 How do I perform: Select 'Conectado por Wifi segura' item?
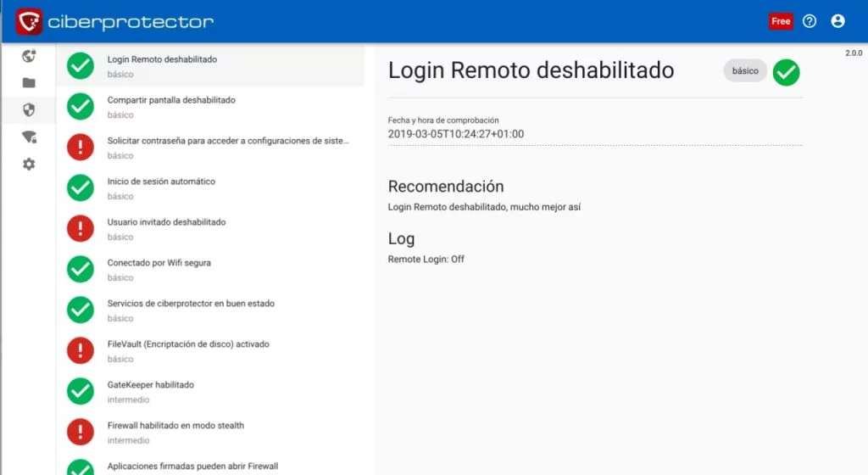[159, 263]
